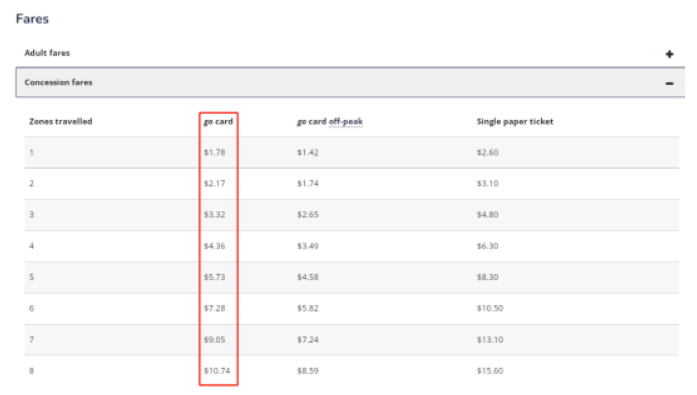Click zone number 4 in table

(x=32, y=246)
